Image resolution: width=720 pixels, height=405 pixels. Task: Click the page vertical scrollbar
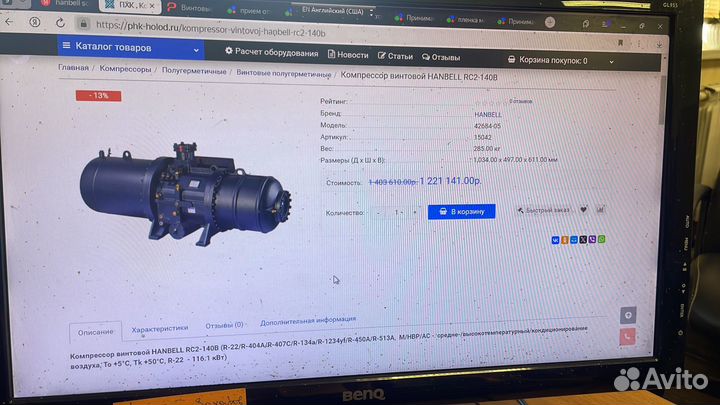click(x=661, y=101)
